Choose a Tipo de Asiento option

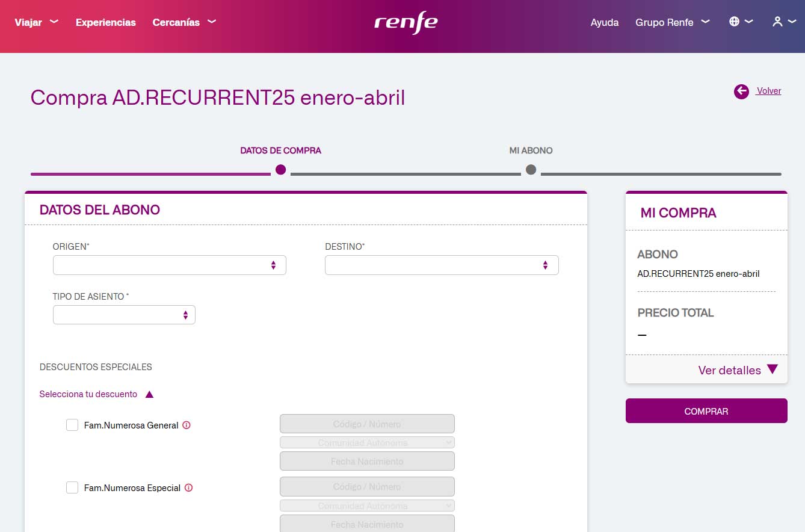coord(124,315)
